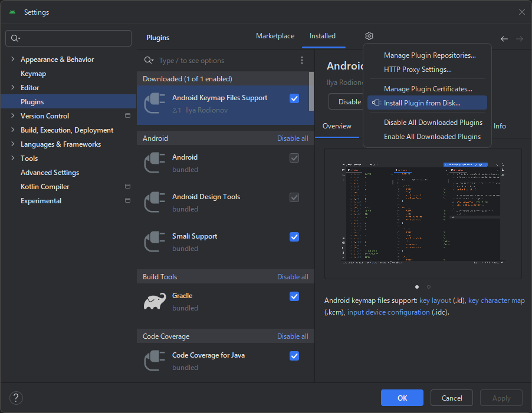532x413 pixels.
Task: Toggle the Gradle plugin checkbox
Action: [294, 296]
